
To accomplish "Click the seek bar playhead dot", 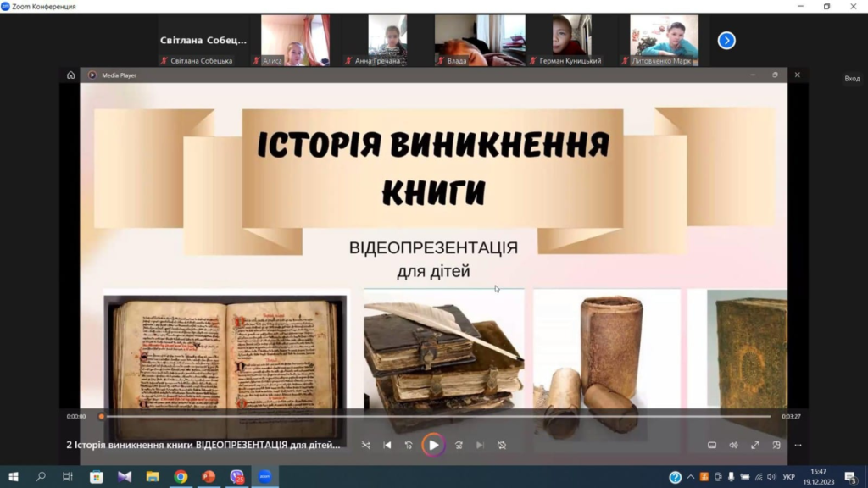I will point(102,416).
